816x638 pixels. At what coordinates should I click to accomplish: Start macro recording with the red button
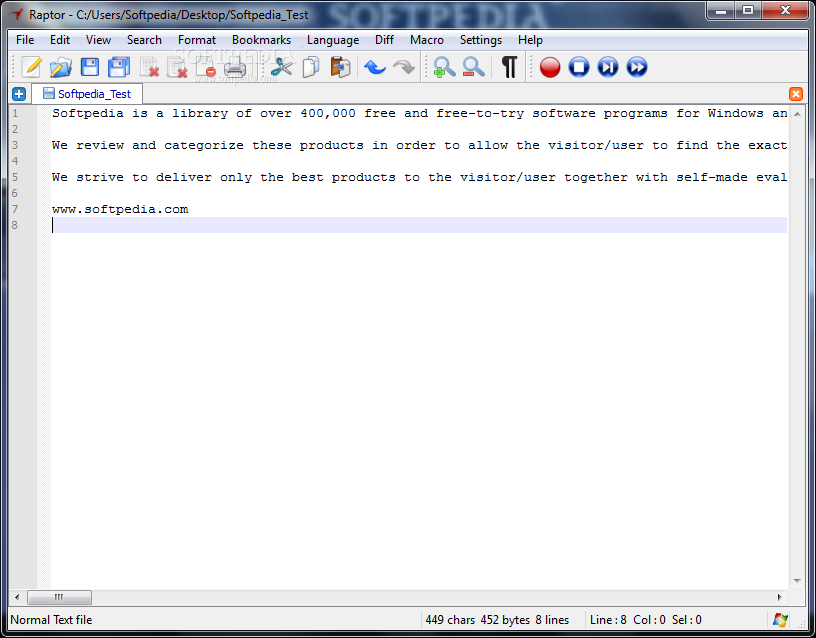(x=550, y=67)
